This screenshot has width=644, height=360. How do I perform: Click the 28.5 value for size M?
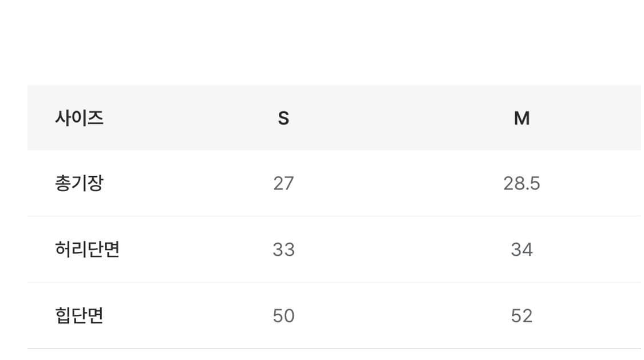[521, 183]
